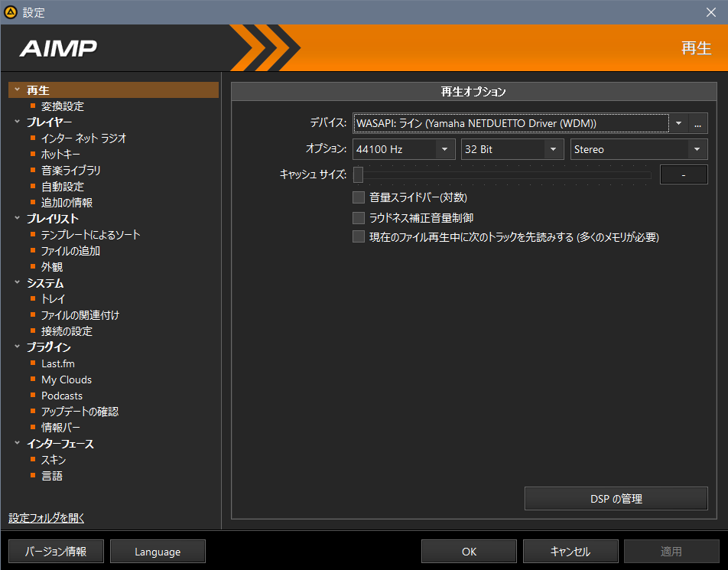728x570 pixels.
Task: Select ファイルの関連付け item
Action: 80,315
